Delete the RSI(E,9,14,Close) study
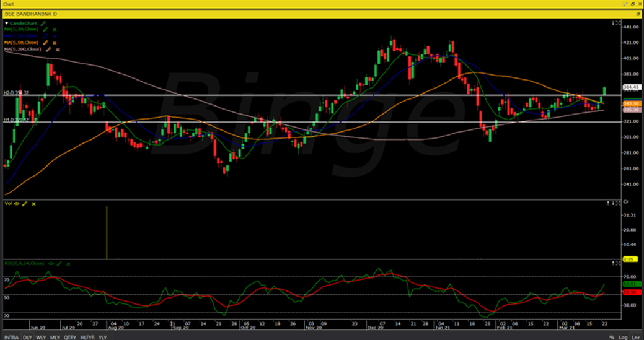The width and height of the screenshot is (644, 340). 68,264
